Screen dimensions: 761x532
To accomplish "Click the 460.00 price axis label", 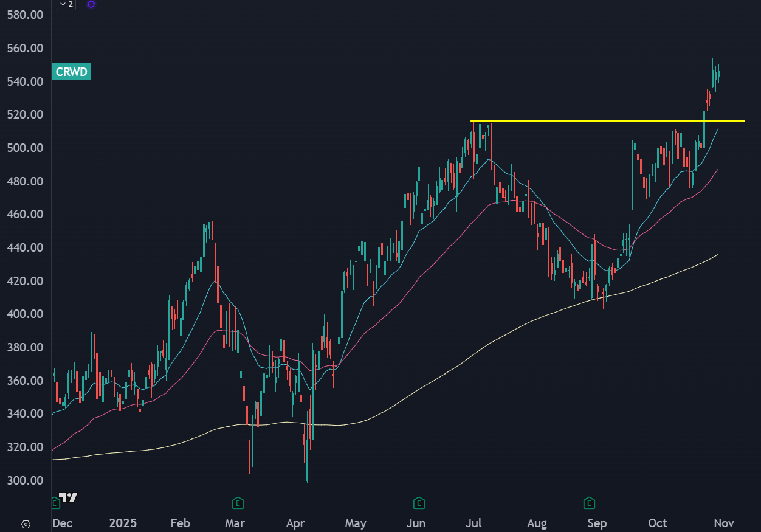I will point(24,214).
